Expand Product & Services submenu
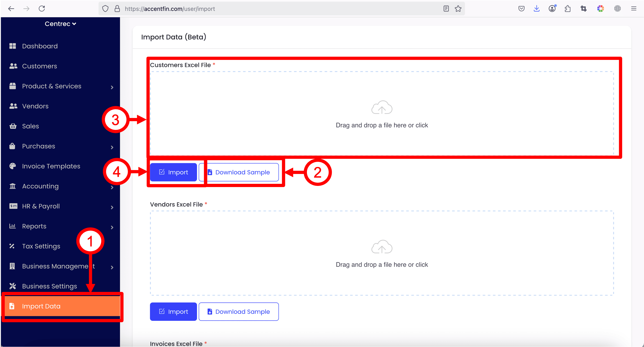Screen dimensions: 644x347 click(112, 87)
